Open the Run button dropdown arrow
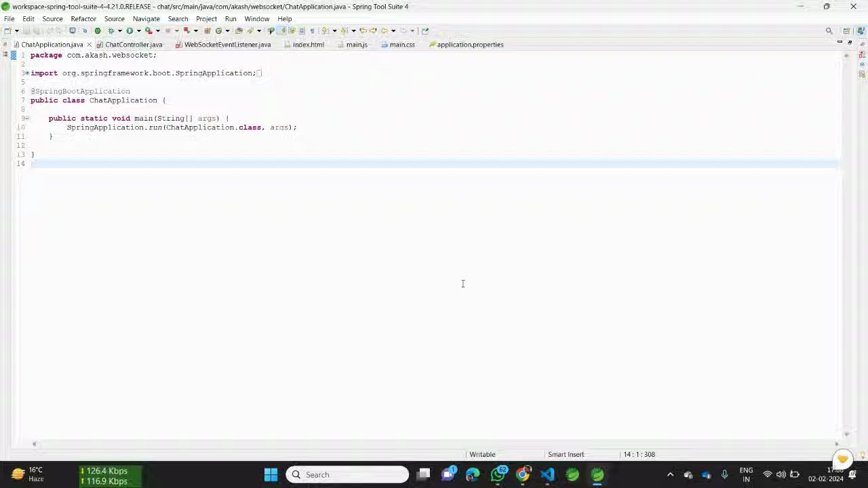 138,30
